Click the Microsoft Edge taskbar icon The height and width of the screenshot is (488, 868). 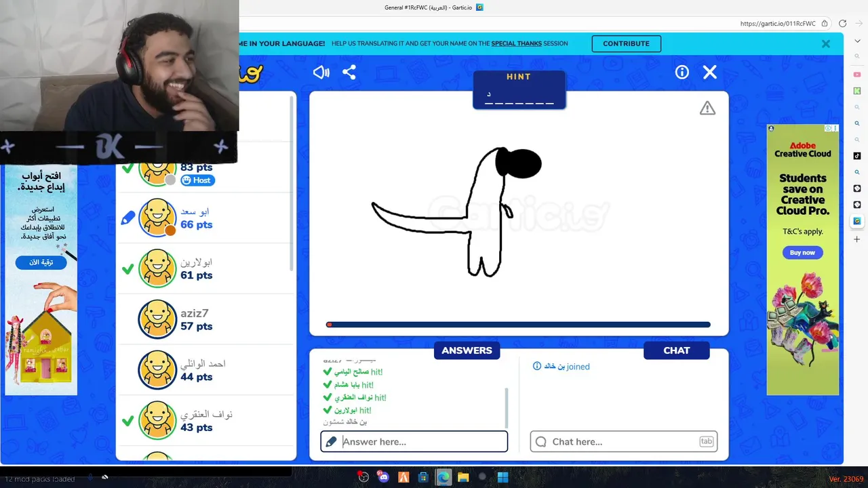(443, 477)
